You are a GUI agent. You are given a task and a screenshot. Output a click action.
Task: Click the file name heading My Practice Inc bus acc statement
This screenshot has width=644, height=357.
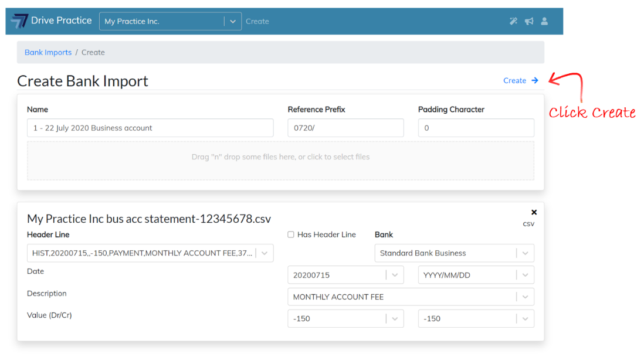coord(149,219)
